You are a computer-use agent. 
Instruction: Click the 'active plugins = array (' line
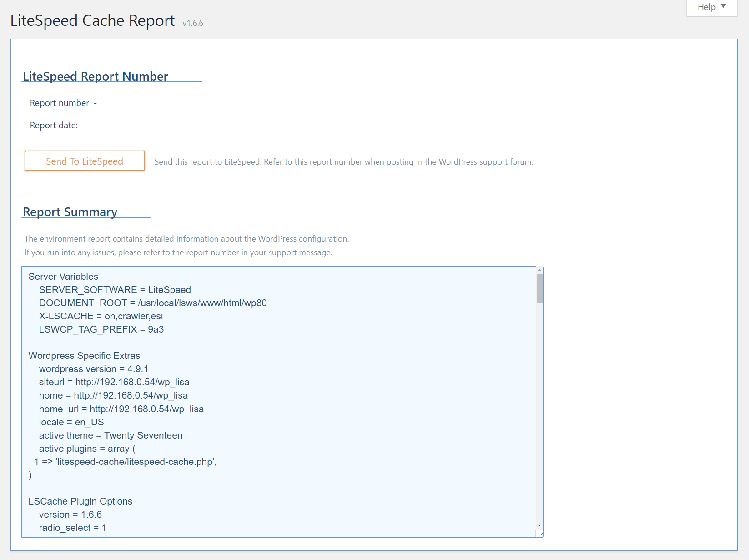87,449
